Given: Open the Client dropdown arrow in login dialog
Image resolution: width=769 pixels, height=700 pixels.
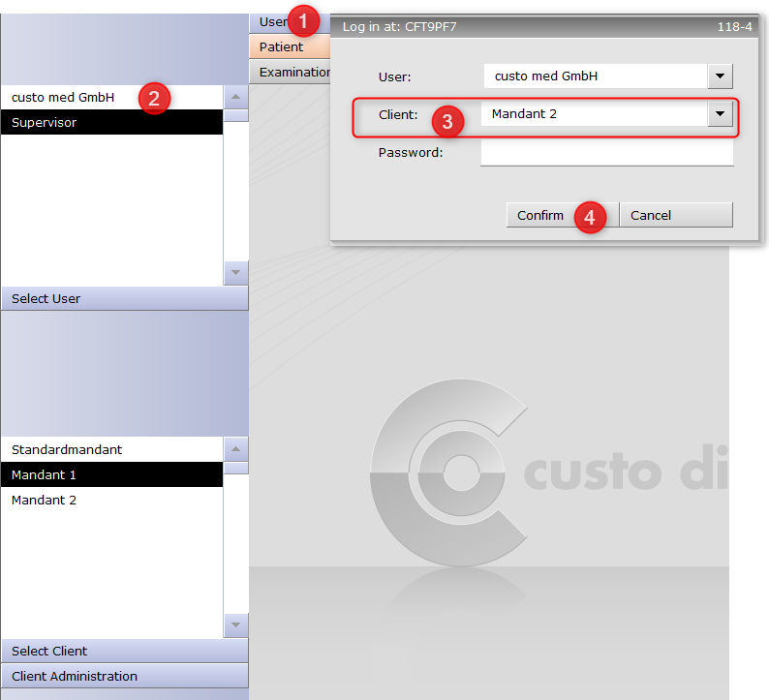Looking at the screenshot, I should click(720, 113).
